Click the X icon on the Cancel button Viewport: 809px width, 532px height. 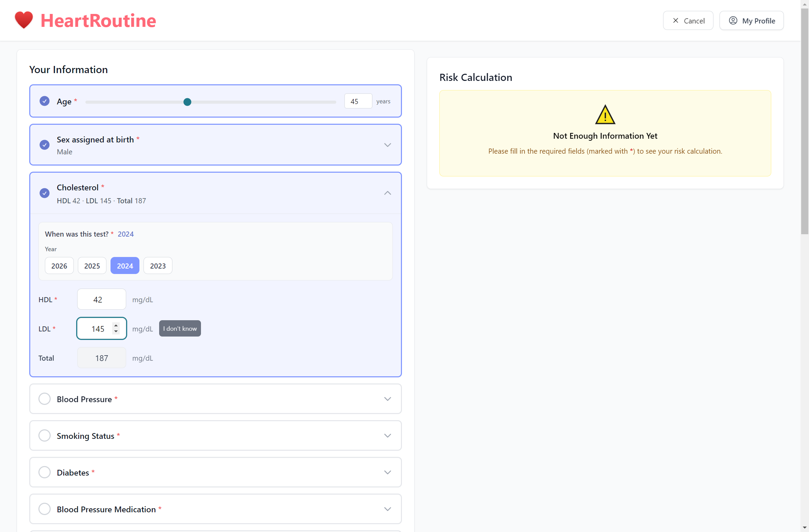coord(676,20)
